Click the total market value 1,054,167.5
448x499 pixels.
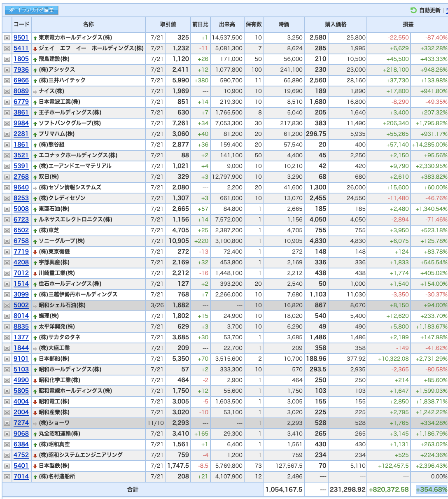[284, 490]
